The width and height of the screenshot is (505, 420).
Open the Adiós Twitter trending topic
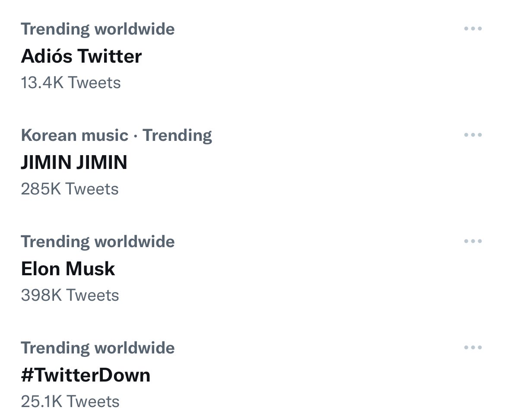tap(82, 56)
